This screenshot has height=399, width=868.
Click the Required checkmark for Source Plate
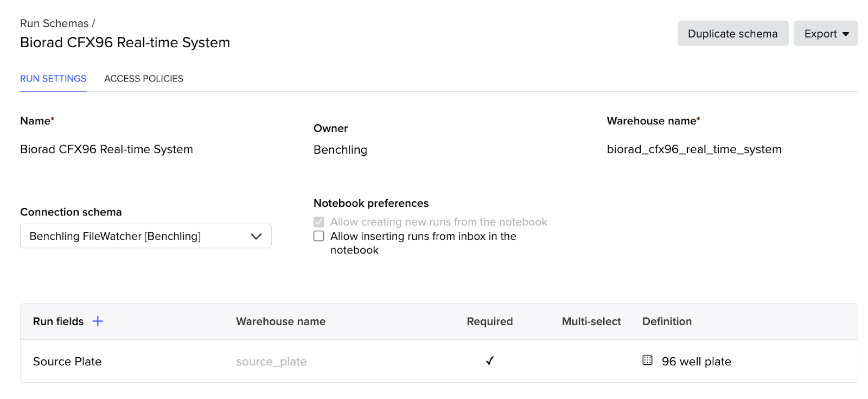490,361
